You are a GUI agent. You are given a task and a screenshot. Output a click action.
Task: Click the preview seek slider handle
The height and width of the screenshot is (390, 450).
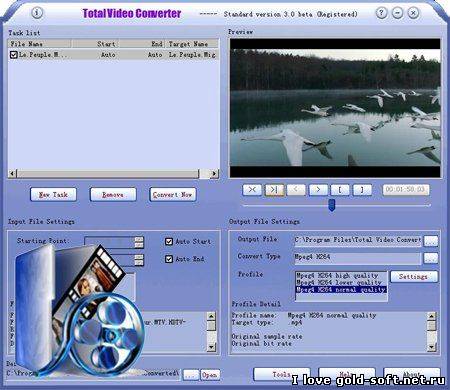332,205
